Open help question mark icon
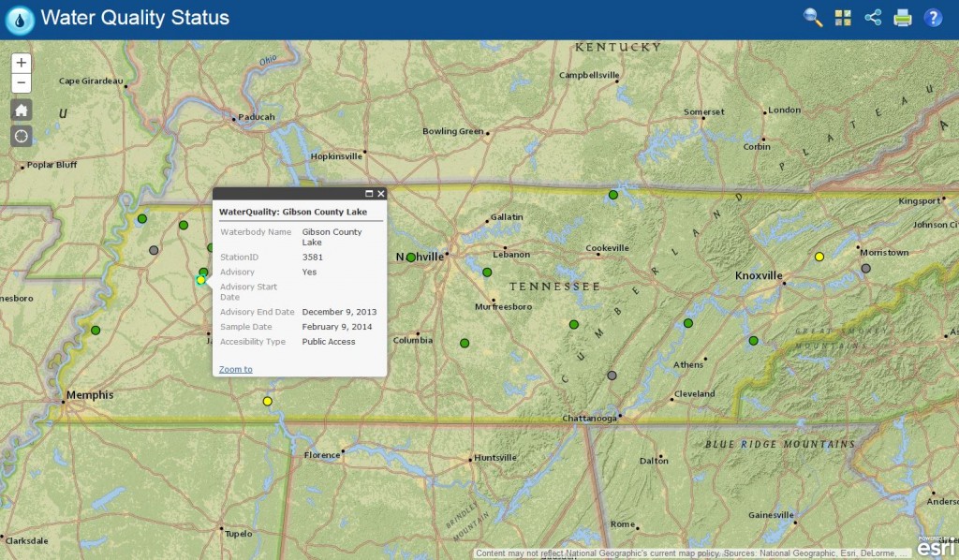Image resolution: width=959 pixels, height=560 pixels. [933, 18]
